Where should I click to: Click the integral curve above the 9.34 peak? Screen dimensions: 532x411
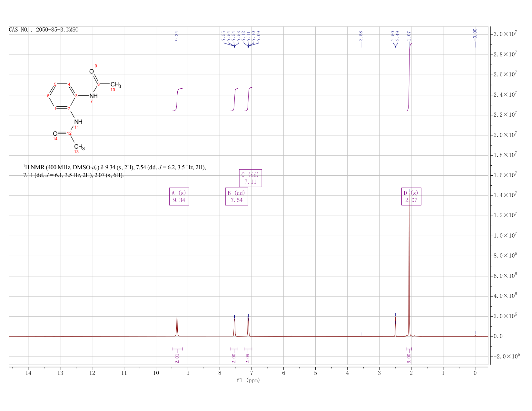coord(177,100)
